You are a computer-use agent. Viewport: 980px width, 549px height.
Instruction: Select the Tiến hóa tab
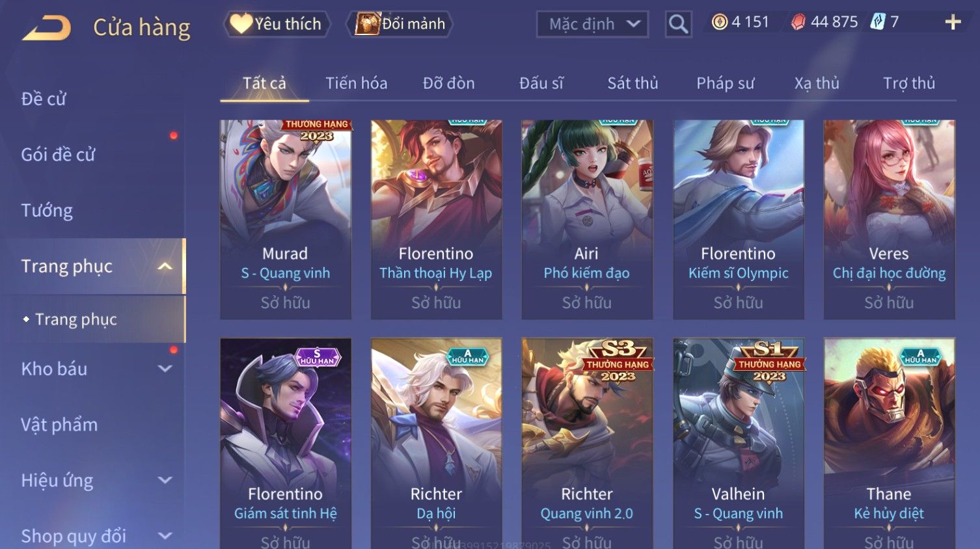[356, 83]
